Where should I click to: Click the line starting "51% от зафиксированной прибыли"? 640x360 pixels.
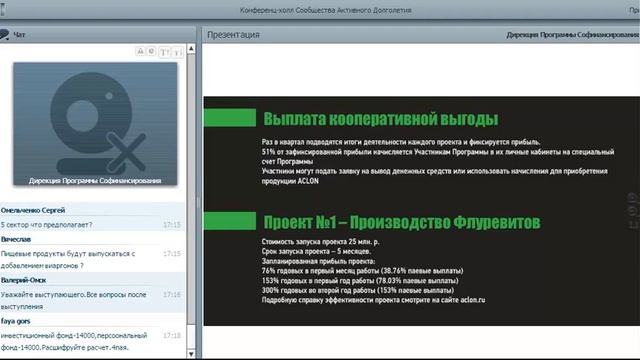tap(438, 157)
